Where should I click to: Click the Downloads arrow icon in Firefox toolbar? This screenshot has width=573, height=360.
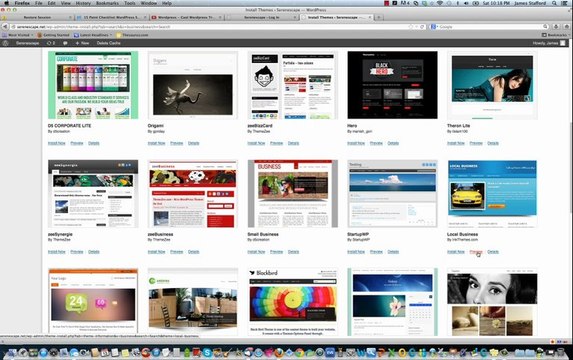[x=556, y=27]
